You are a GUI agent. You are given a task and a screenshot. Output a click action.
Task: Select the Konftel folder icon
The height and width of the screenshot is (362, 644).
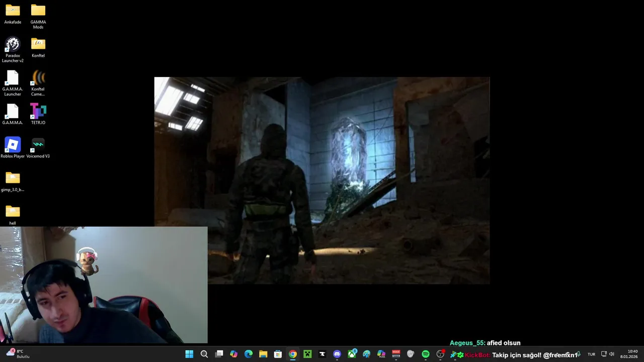coord(38,47)
